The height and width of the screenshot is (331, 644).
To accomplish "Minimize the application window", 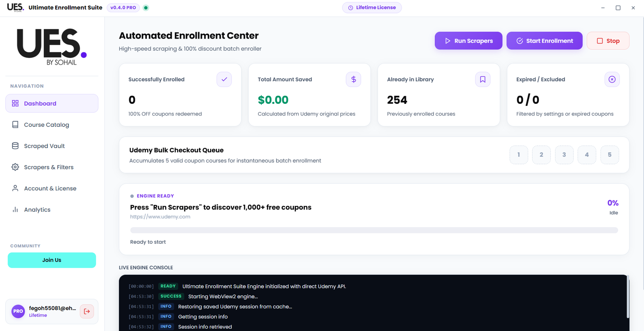I will tap(603, 8).
